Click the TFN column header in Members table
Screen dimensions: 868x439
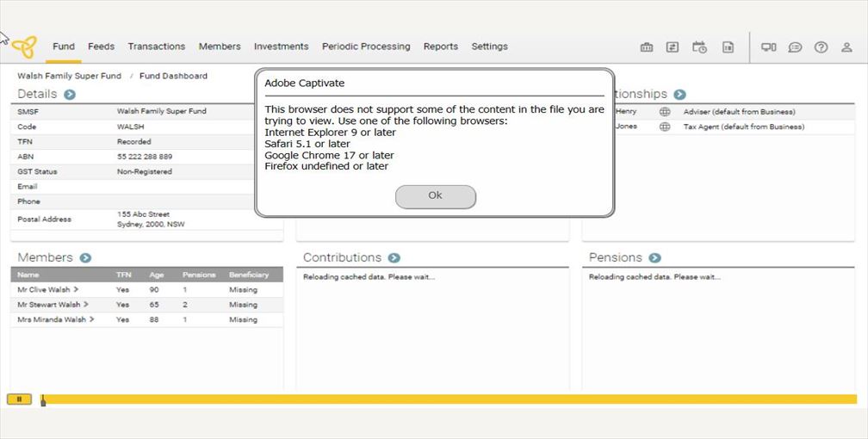click(123, 275)
